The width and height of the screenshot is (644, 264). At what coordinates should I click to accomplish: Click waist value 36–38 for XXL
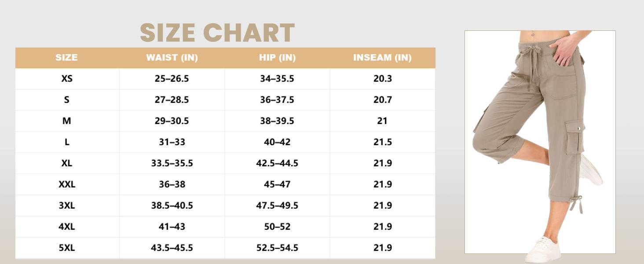172,184
